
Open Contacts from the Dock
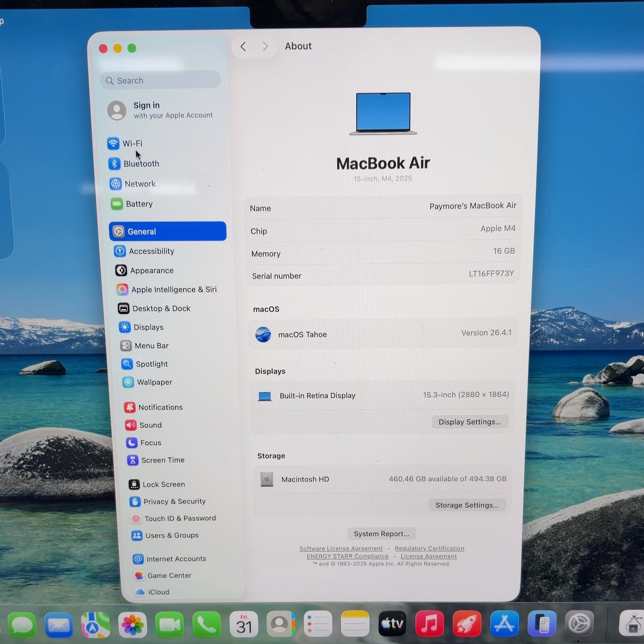(281, 624)
